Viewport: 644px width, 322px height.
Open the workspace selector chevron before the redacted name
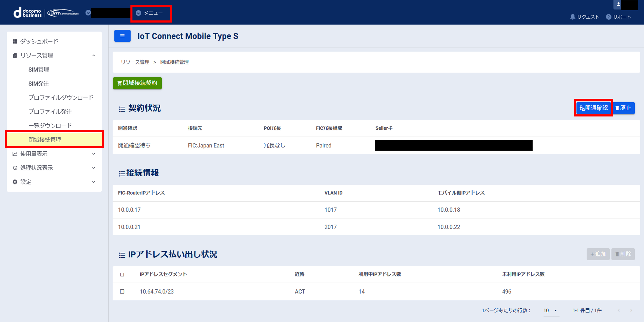pos(88,13)
